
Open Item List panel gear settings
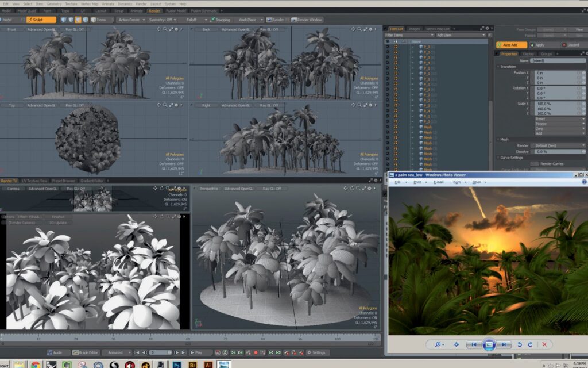pos(487,29)
